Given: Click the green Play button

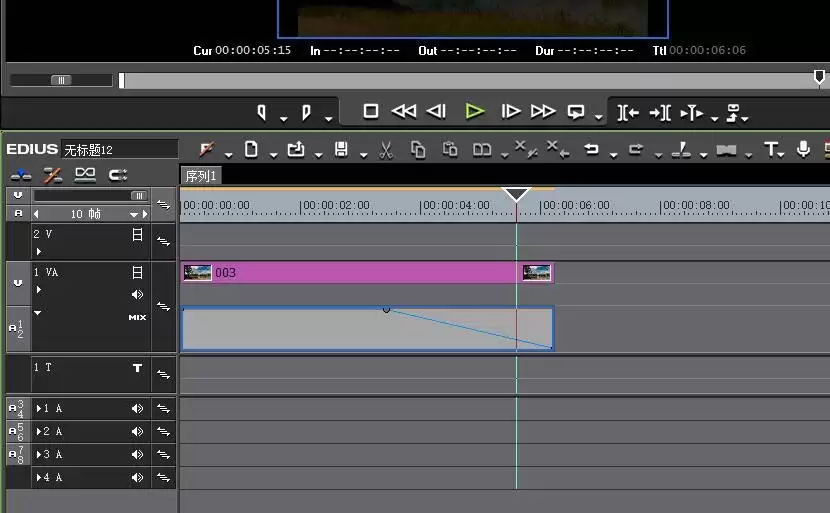Looking at the screenshot, I should pos(475,112).
